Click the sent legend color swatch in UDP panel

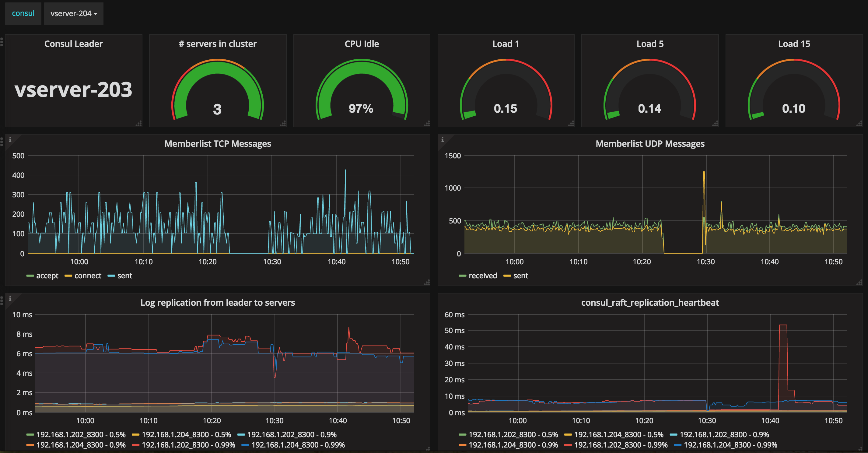tap(507, 276)
